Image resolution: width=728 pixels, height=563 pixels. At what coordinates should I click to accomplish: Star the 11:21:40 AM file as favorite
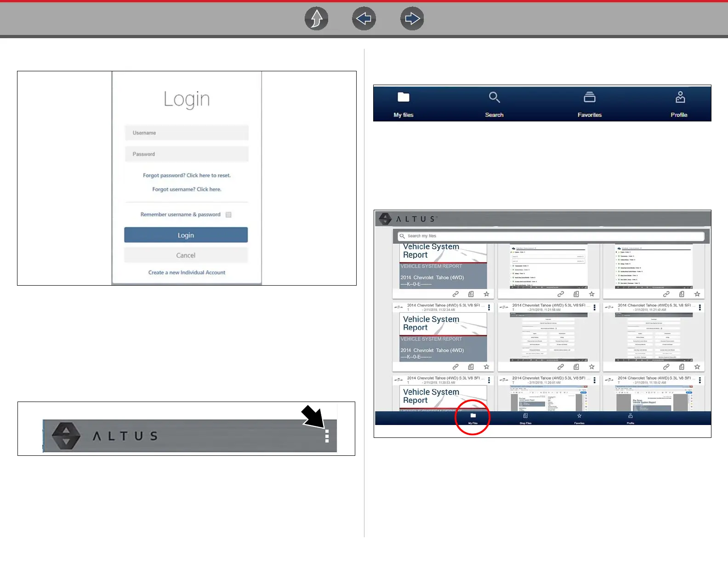click(x=697, y=367)
